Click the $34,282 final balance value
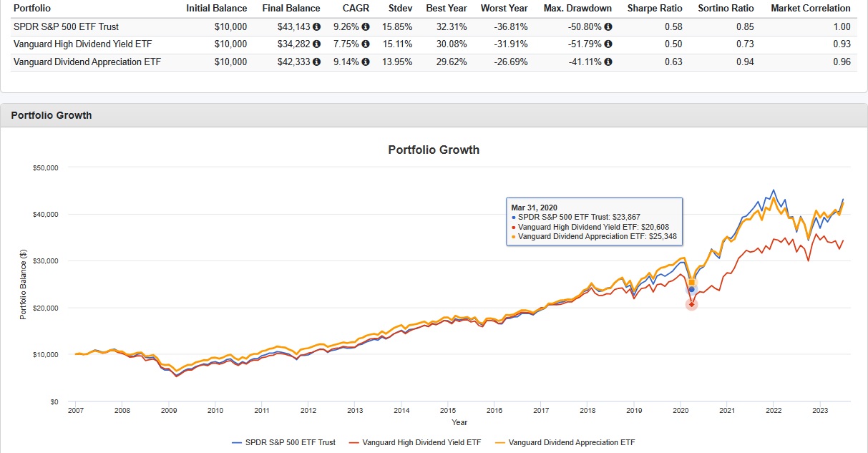868x453 pixels. point(294,44)
